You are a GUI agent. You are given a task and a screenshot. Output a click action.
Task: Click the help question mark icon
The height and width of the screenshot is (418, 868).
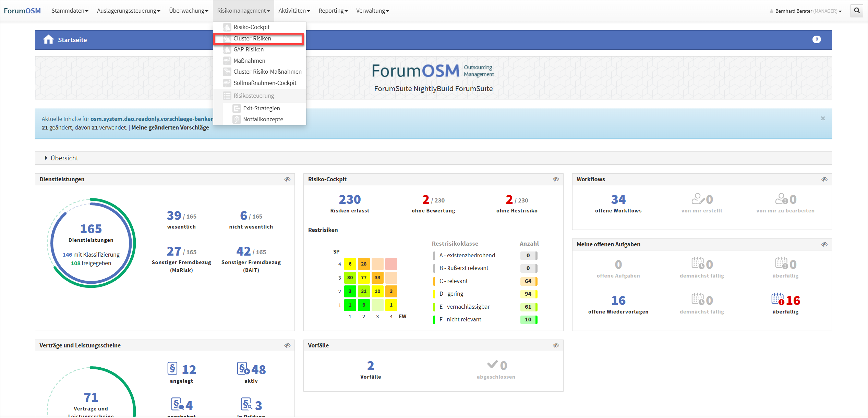[817, 40]
